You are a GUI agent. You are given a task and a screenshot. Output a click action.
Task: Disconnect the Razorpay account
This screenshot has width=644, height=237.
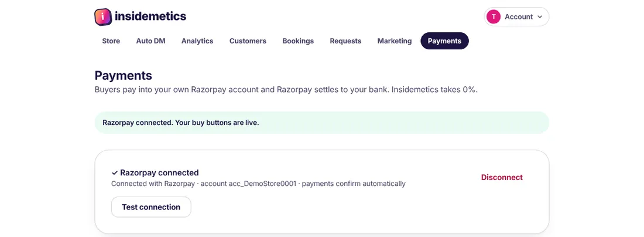tap(502, 177)
